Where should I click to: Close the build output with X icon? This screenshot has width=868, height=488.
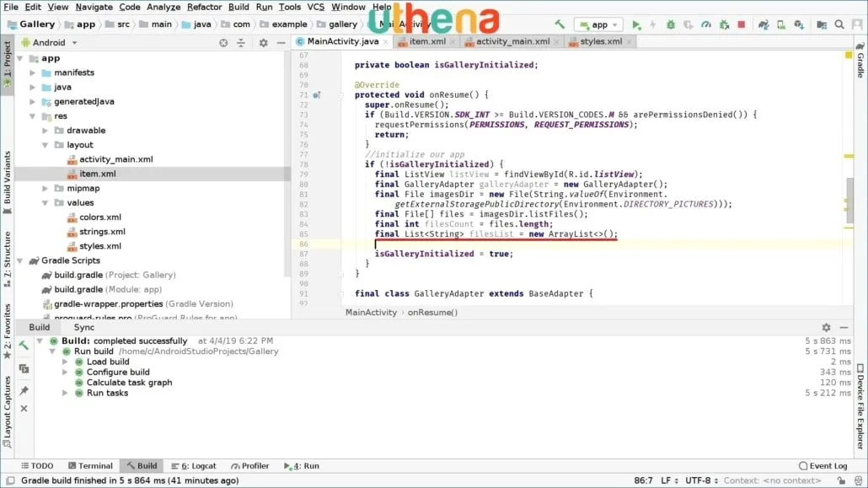[x=24, y=408]
